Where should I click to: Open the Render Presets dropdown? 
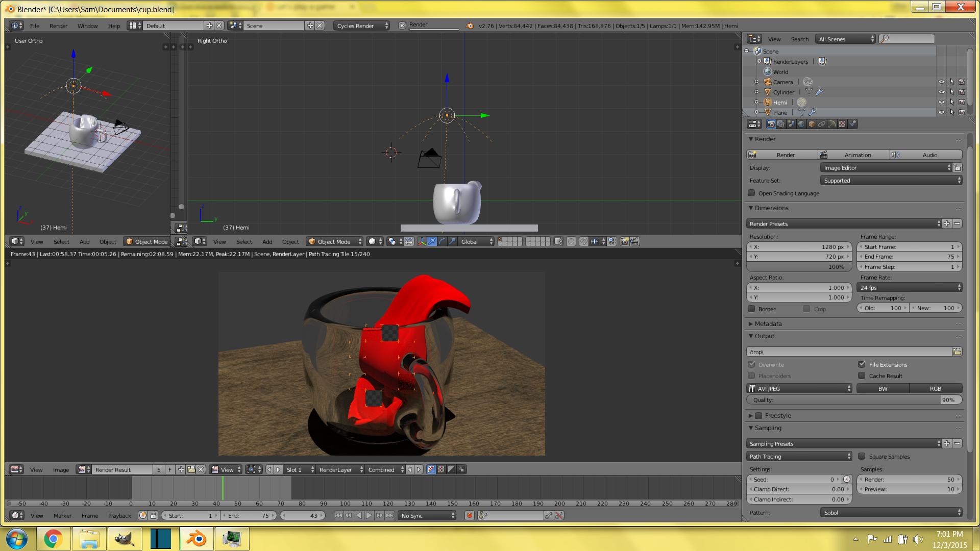click(x=844, y=223)
